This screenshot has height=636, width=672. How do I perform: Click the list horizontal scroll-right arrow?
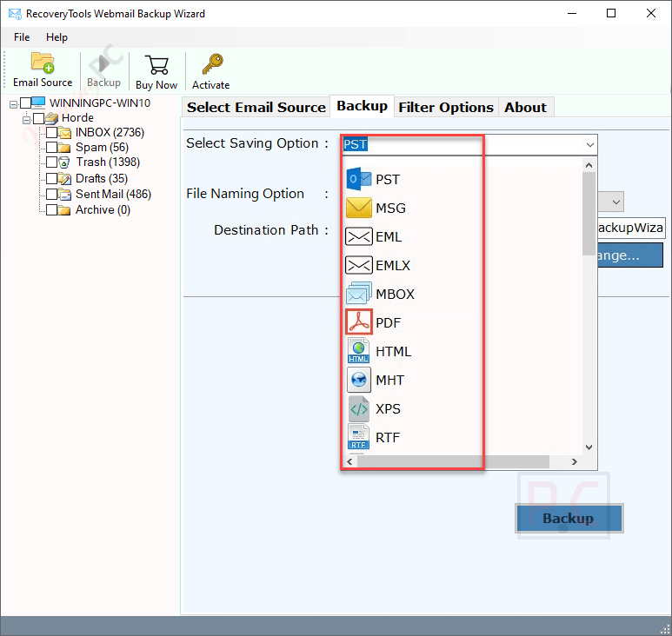(x=575, y=461)
